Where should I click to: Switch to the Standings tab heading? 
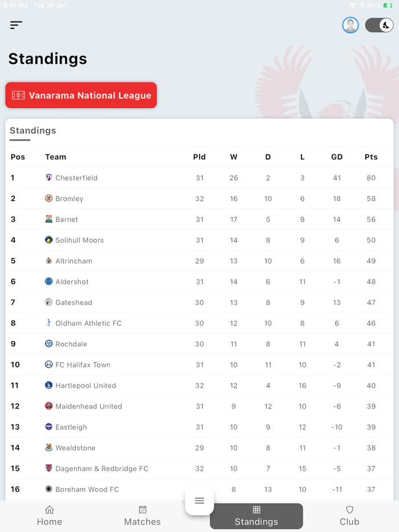point(32,130)
